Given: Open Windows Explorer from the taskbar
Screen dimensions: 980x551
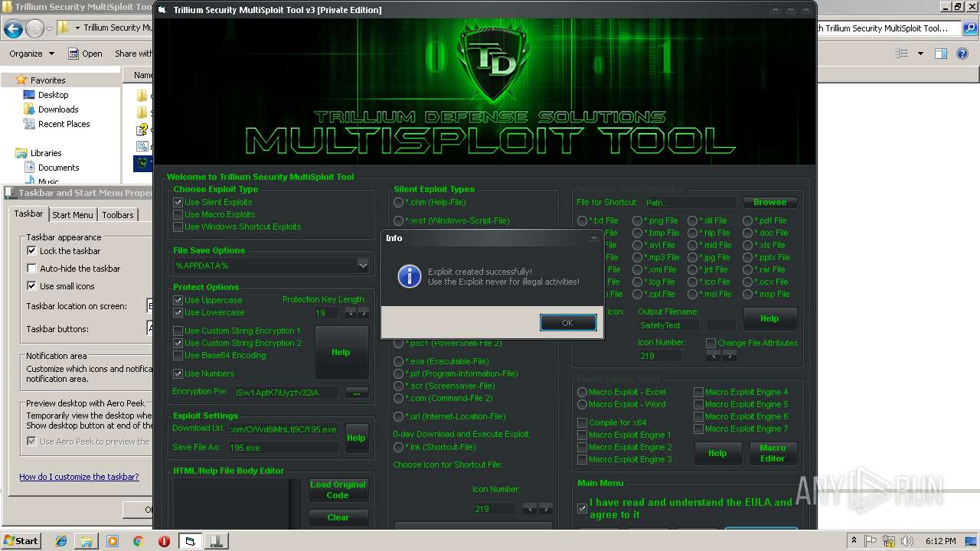Looking at the screenshot, I should pyautogui.click(x=86, y=541).
